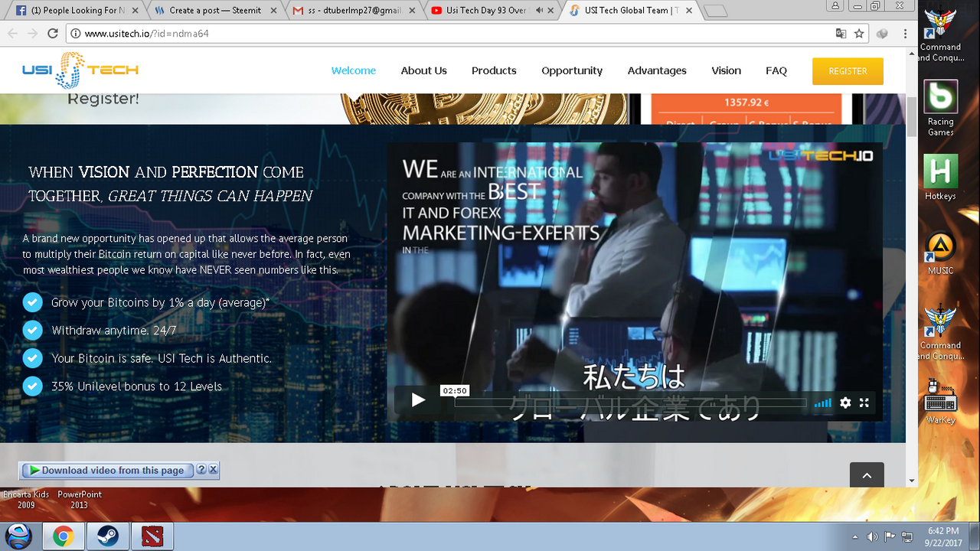Image resolution: width=980 pixels, height=551 pixels.
Task: Switch the video to fullscreen
Action: coord(864,403)
